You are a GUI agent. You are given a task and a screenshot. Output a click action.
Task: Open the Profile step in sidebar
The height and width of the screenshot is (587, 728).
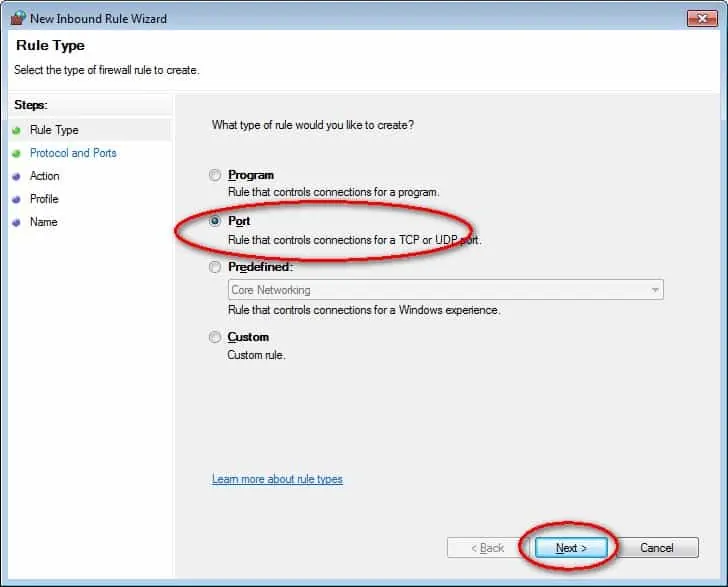coord(44,199)
